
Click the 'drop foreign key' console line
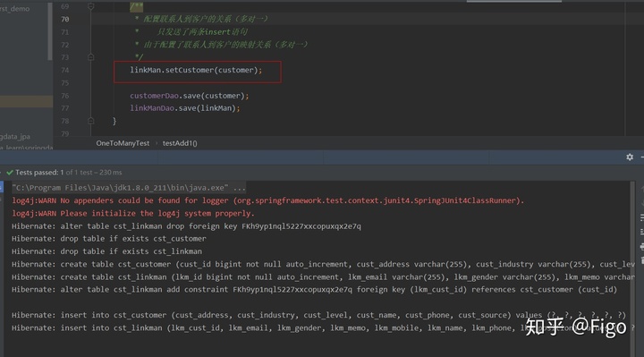186,226
